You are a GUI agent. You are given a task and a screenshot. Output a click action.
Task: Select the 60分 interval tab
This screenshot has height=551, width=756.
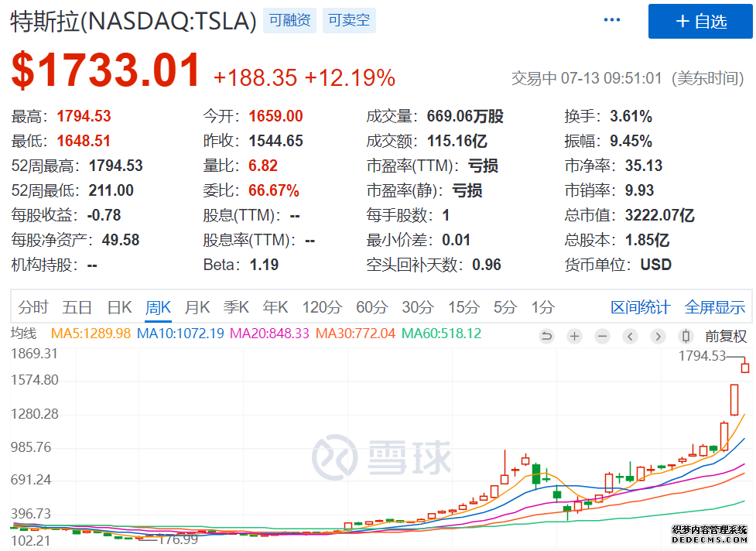[371, 307]
